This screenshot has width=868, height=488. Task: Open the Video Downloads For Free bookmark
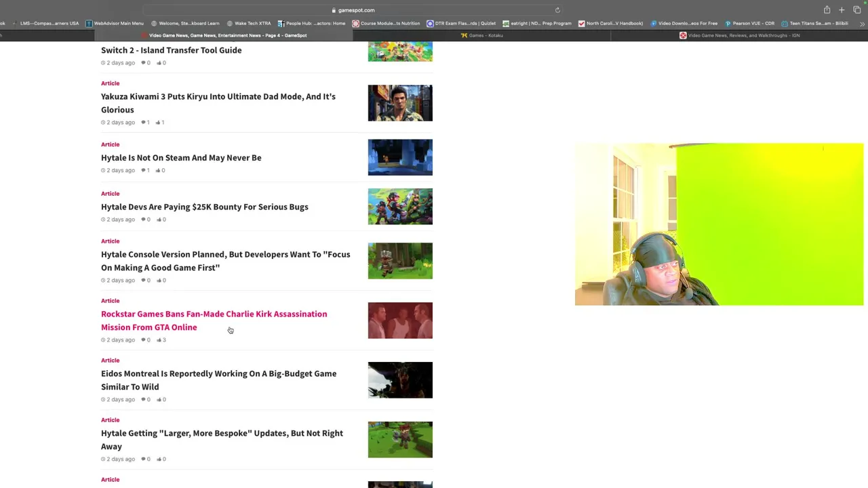(x=684, y=24)
